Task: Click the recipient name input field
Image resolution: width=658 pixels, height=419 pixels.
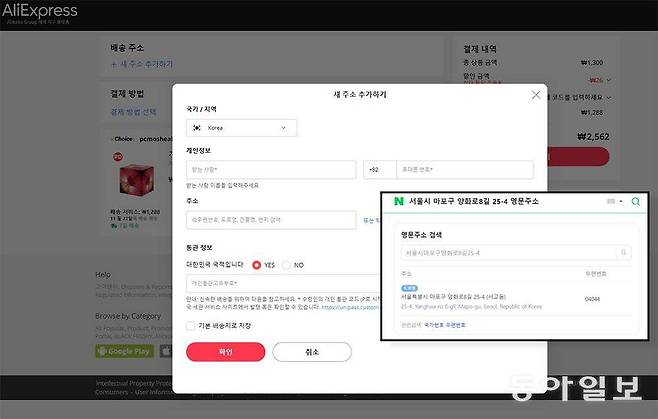Action: tap(271, 170)
